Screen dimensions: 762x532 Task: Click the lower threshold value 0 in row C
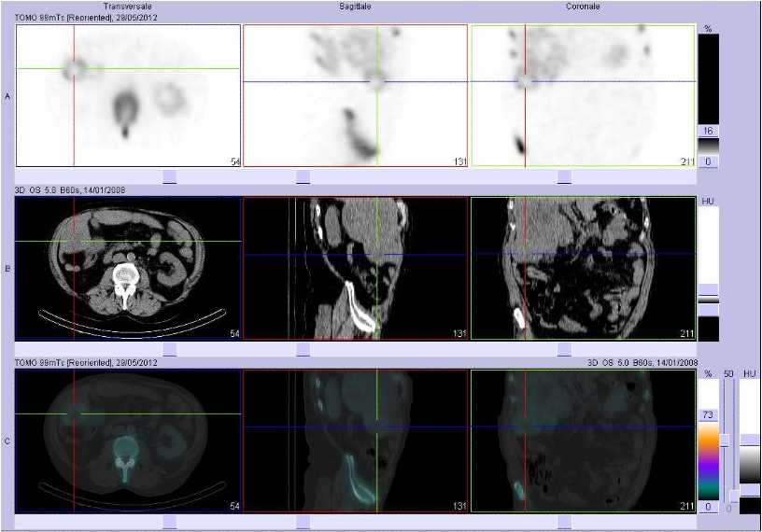click(x=708, y=507)
